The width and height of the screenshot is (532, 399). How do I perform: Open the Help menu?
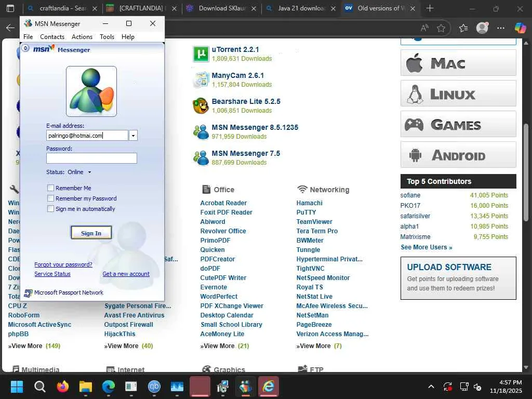(128, 37)
